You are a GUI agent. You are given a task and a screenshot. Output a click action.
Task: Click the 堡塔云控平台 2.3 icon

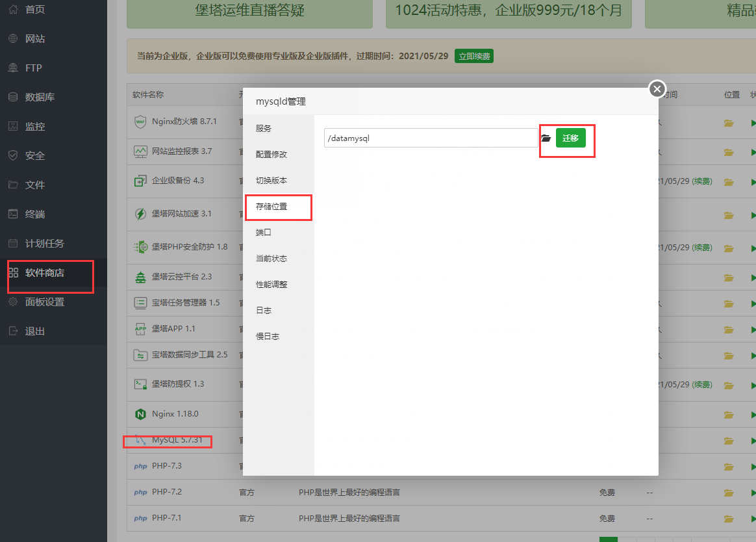coord(140,277)
